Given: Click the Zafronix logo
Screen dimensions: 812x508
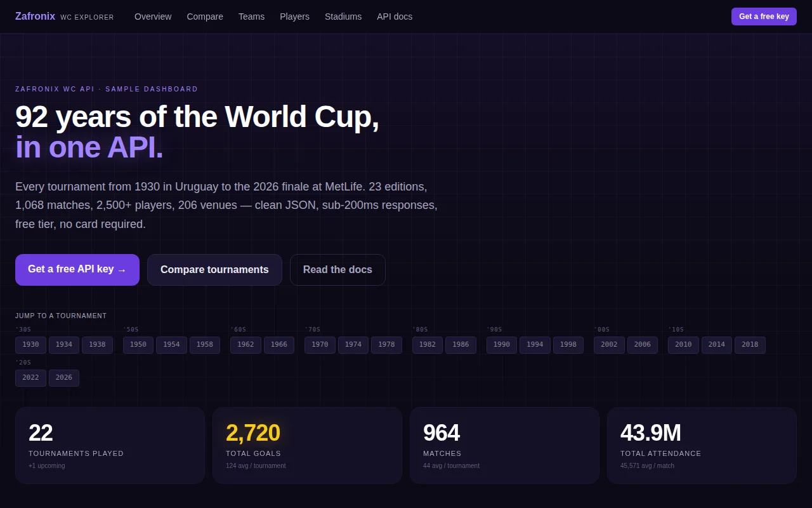Looking at the screenshot, I should 64,17.
